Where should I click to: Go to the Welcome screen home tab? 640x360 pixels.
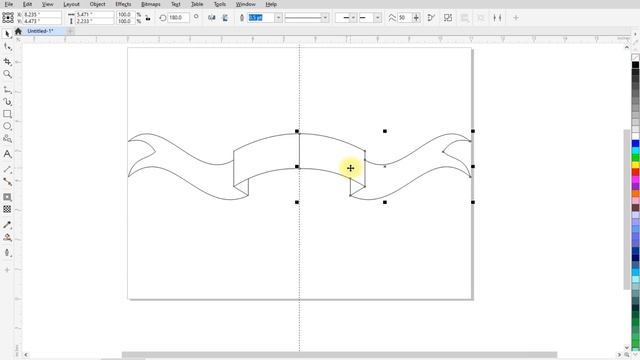click(x=18, y=31)
